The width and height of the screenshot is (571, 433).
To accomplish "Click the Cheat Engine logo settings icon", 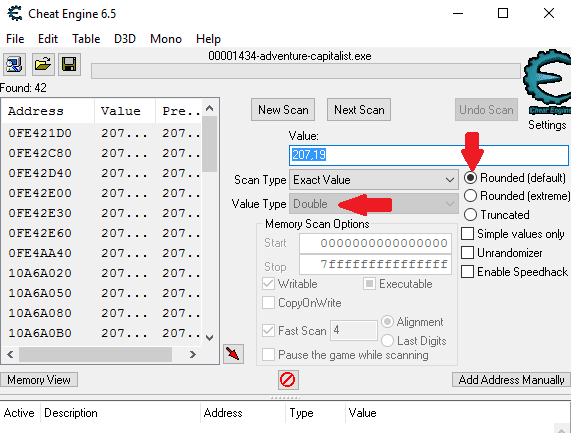I will pos(547,82).
